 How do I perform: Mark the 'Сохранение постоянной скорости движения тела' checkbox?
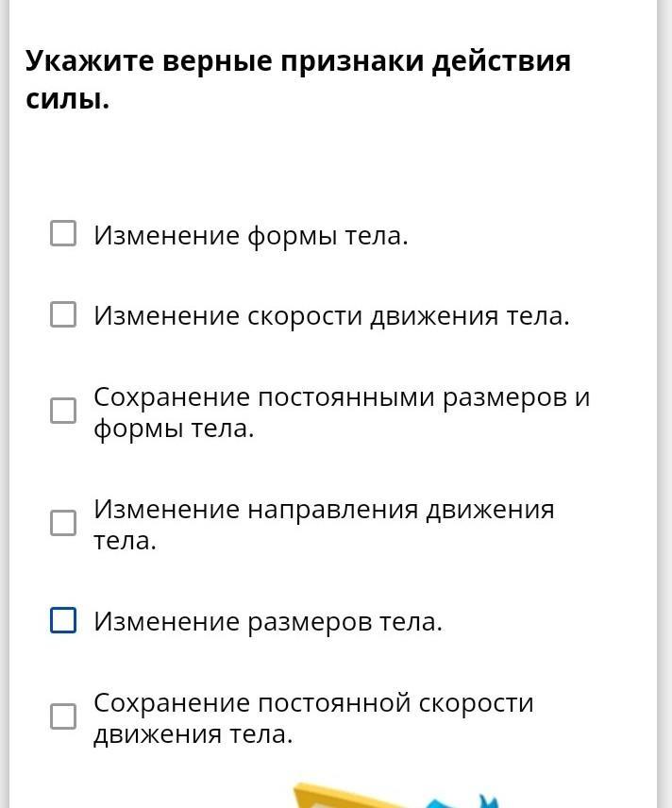click(63, 716)
